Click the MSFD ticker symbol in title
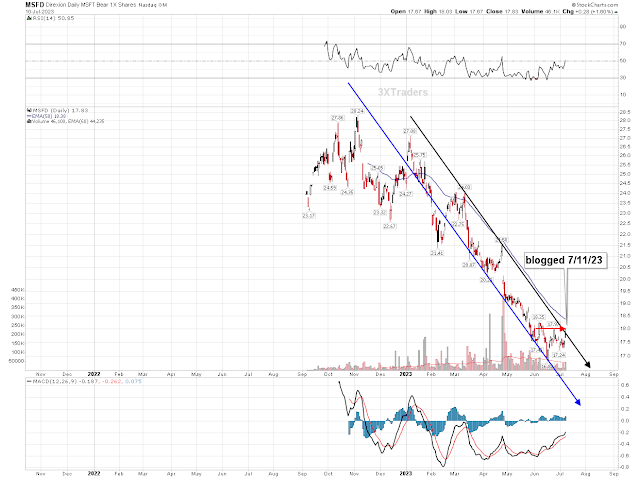This screenshot has height=478, width=639. [x=35, y=5]
